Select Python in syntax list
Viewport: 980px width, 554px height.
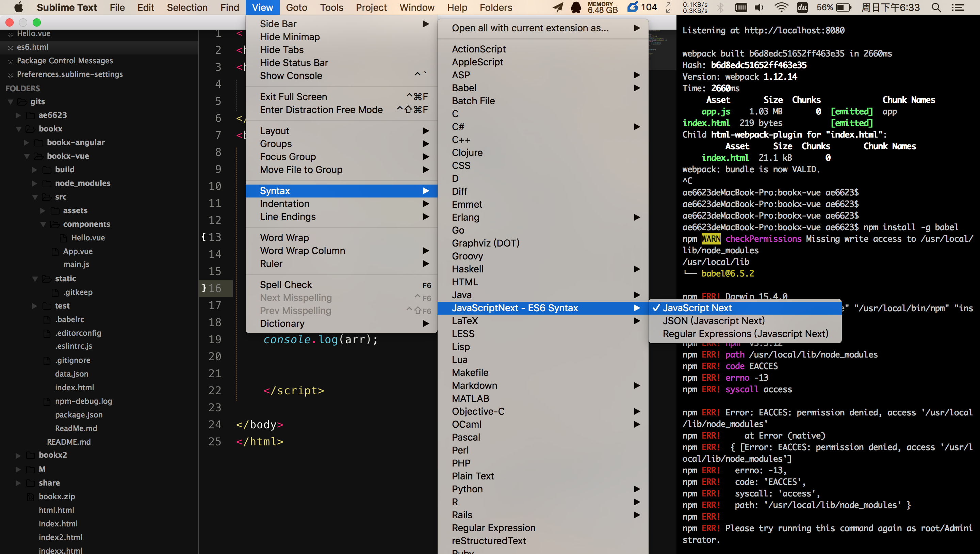click(543, 489)
